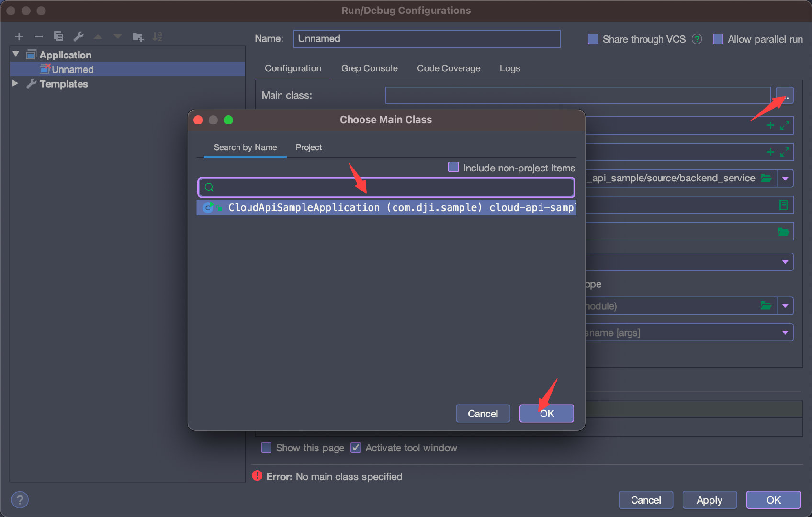Expand the Templates tree node
This screenshot has height=517, width=812.
[x=15, y=84]
